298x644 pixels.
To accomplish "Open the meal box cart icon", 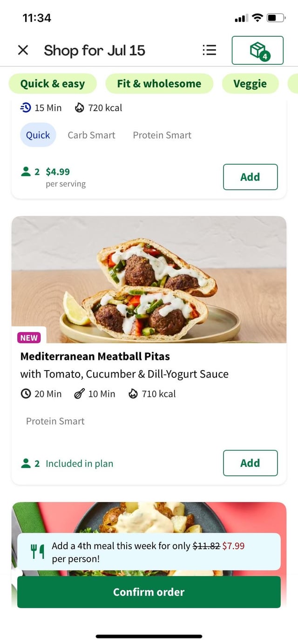I will point(257,50).
